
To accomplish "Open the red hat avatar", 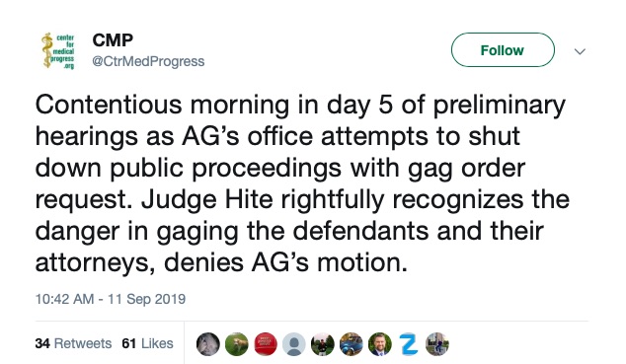I will (266, 344).
